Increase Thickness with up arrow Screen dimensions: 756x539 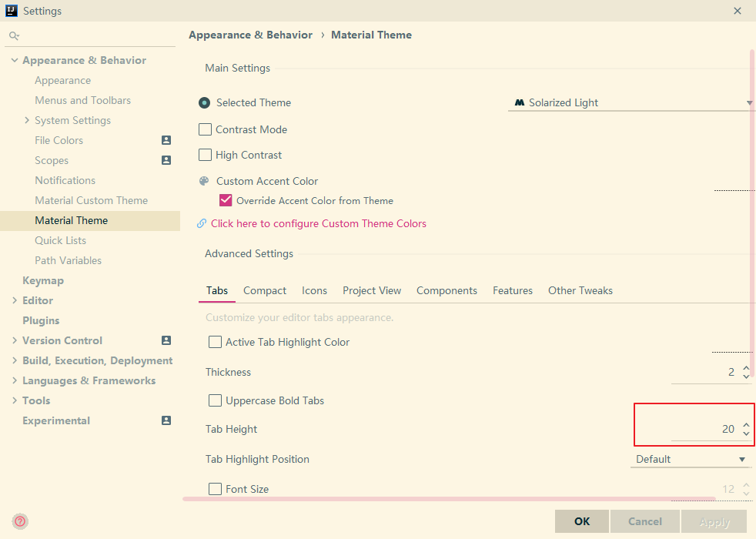point(746,368)
